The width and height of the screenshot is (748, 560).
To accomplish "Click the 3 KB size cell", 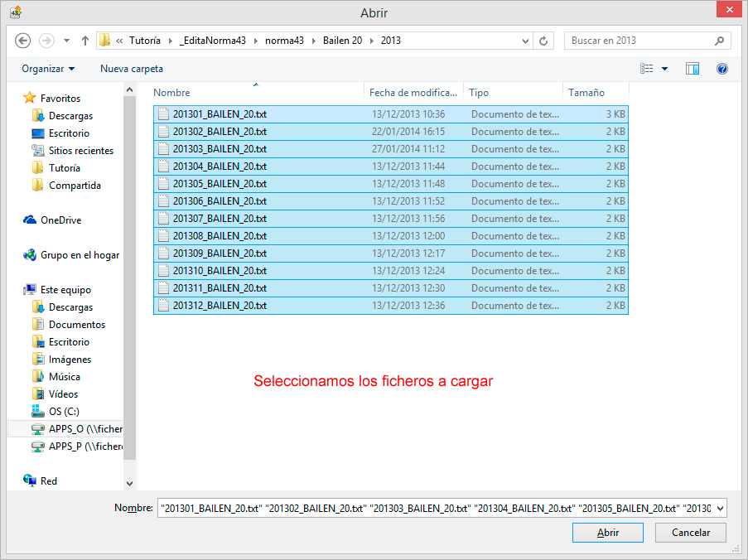I will (615, 114).
